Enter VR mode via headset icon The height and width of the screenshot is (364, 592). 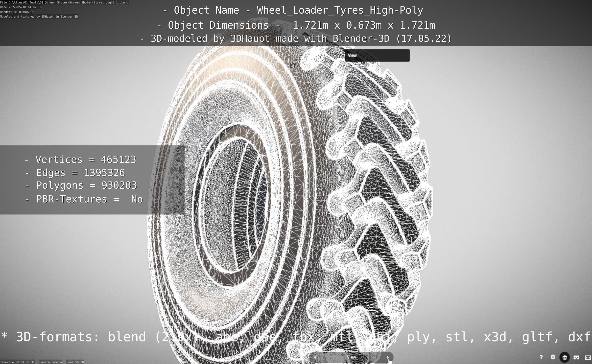[x=576, y=357]
